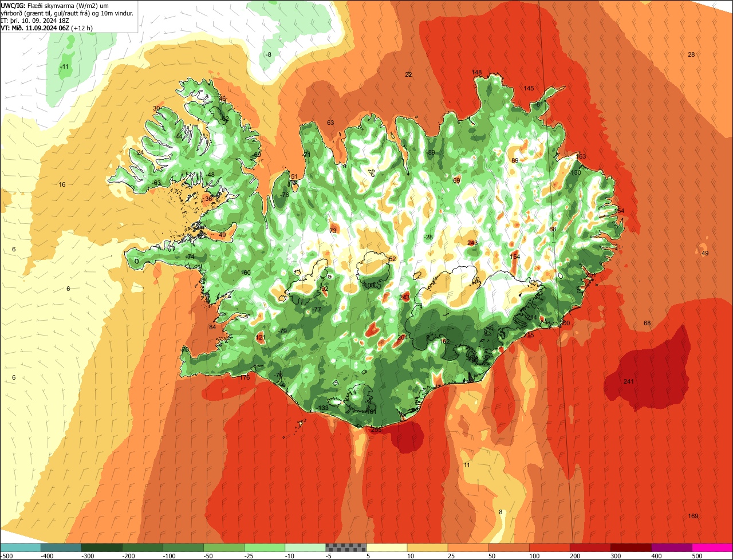Click the '-60' value on the map
The height and width of the screenshot is (560, 733).
246,273
